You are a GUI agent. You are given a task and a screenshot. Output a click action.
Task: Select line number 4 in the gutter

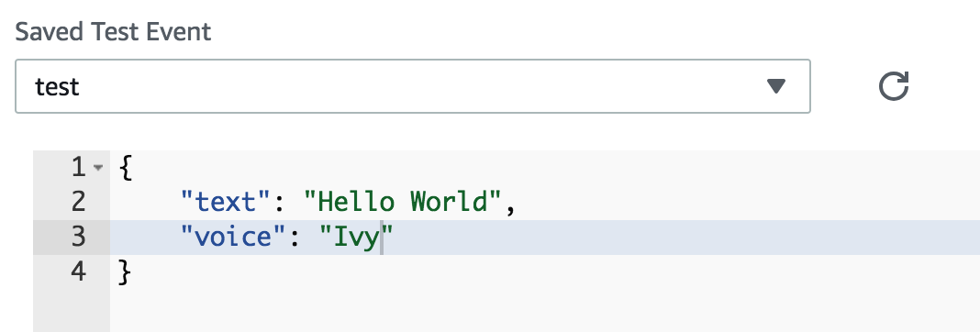pyautogui.click(x=78, y=272)
